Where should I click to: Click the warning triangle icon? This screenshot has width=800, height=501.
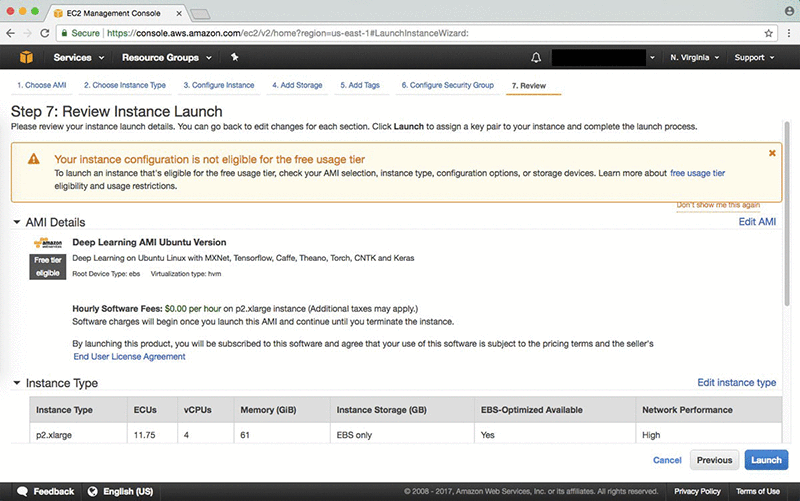34,159
